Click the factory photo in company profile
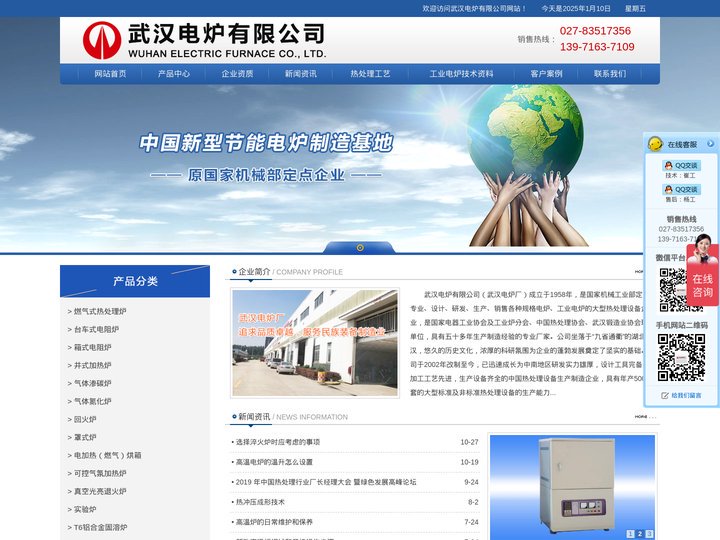 click(x=315, y=343)
